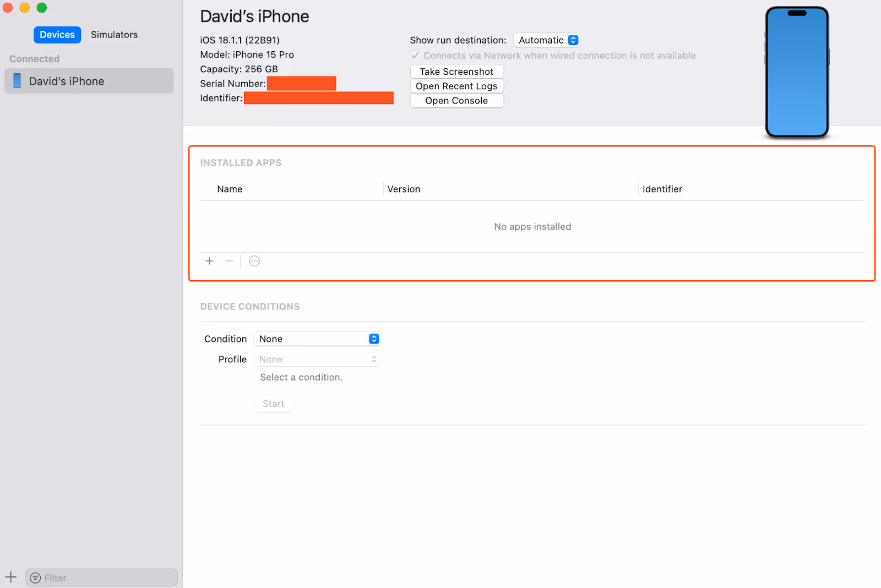The image size is (881, 588).
Task: Click the iPhone icon beside David's iPhone in sidebar
Action: point(17,81)
